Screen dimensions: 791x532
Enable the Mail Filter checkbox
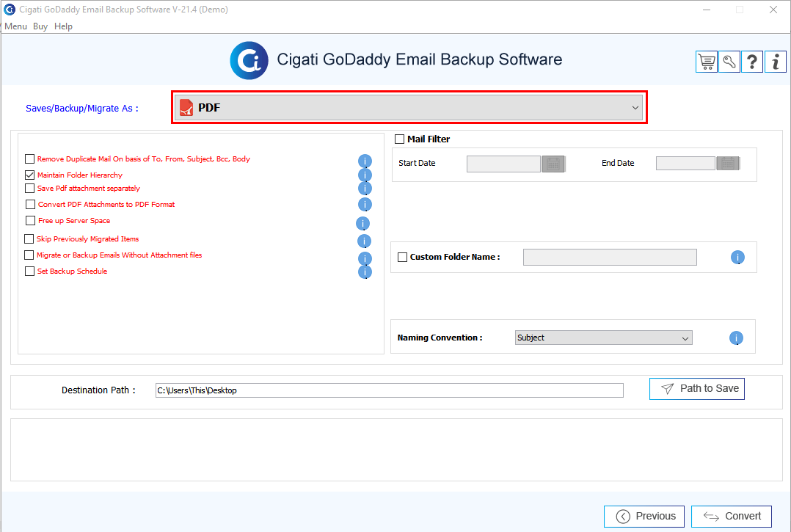(399, 139)
